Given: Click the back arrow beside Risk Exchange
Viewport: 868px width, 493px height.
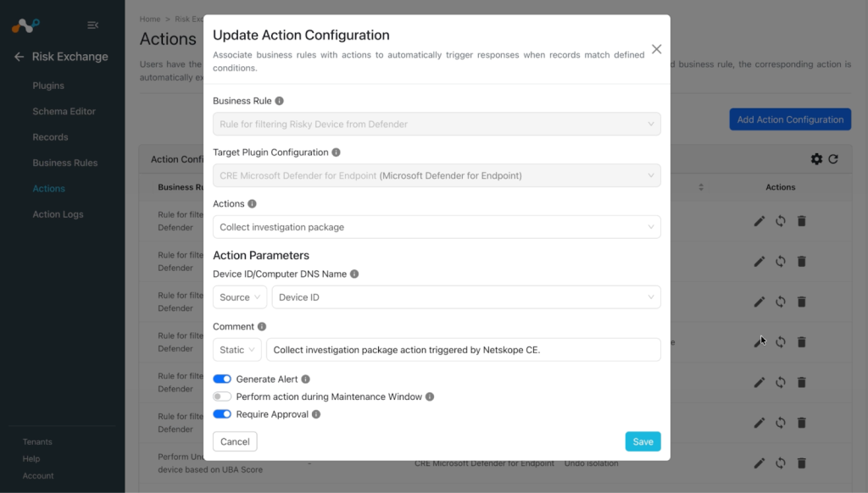Looking at the screenshot, I should click(19, 57).
